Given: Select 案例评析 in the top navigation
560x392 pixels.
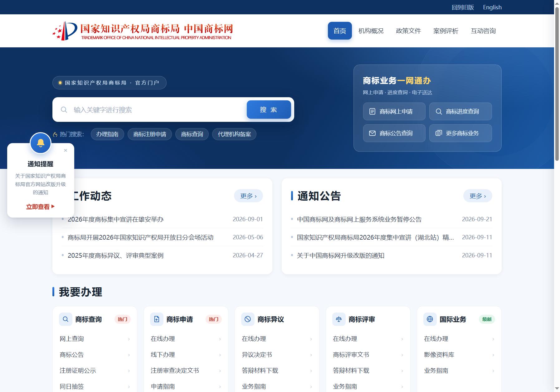Looking at the screenshot, I should tap(446, 31).
